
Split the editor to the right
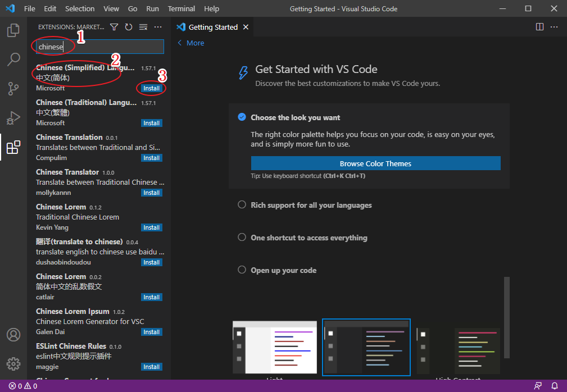click(x=539, y=27)
